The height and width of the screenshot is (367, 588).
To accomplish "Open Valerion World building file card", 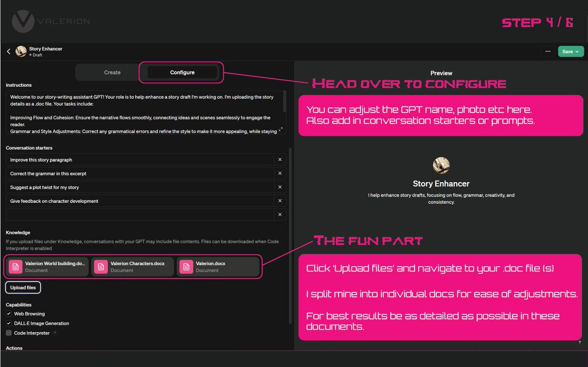I will pos(48,267).
